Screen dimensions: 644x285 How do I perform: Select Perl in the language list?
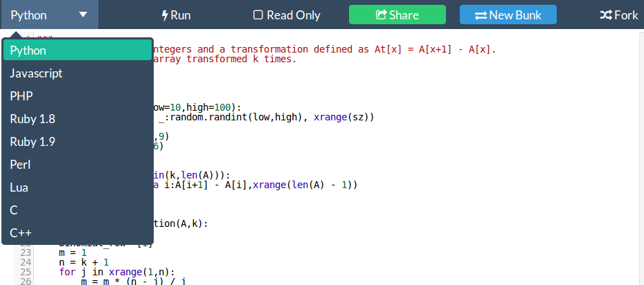(x=78, y=165)
